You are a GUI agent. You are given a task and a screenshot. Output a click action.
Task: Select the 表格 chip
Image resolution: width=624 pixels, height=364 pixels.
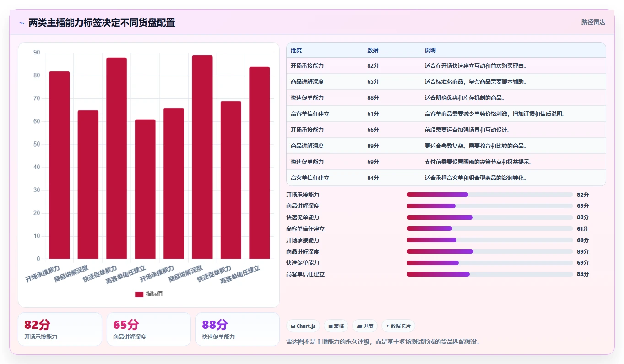[336, 326]
